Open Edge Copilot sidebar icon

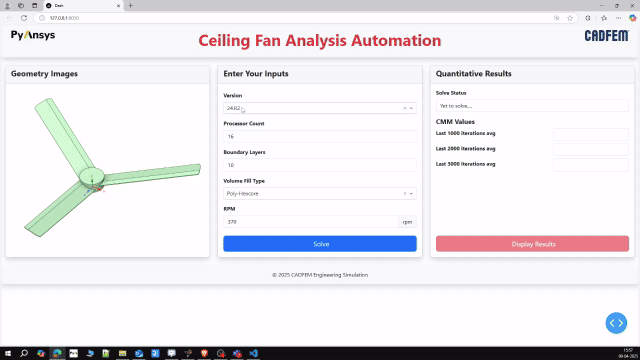(633, 18)
